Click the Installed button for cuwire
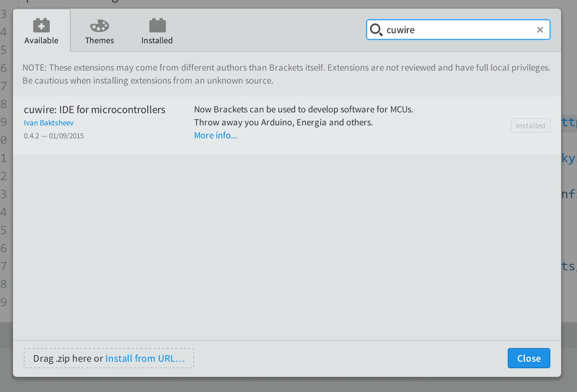 [x=530, y=125]
